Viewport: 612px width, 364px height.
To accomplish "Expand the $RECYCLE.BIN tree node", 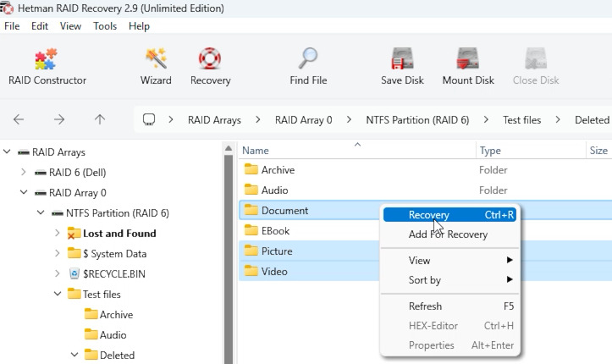I will 57,273.
